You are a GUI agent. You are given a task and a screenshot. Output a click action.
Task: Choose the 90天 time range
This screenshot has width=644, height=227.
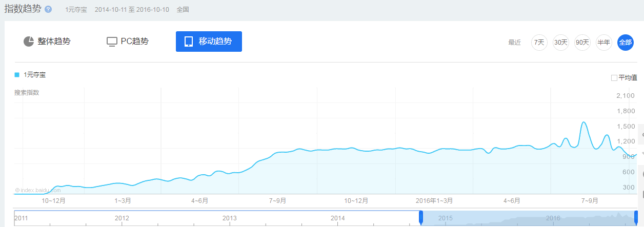click(x=582, y=43)
